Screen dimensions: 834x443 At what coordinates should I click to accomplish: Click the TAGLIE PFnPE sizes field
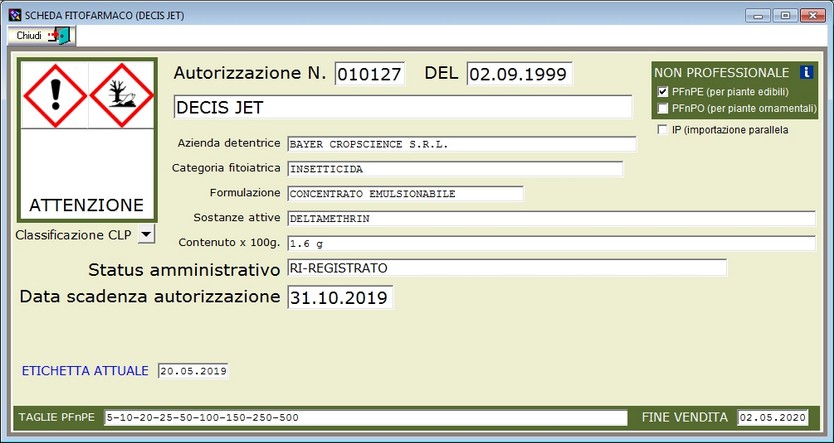pos(366,418)
